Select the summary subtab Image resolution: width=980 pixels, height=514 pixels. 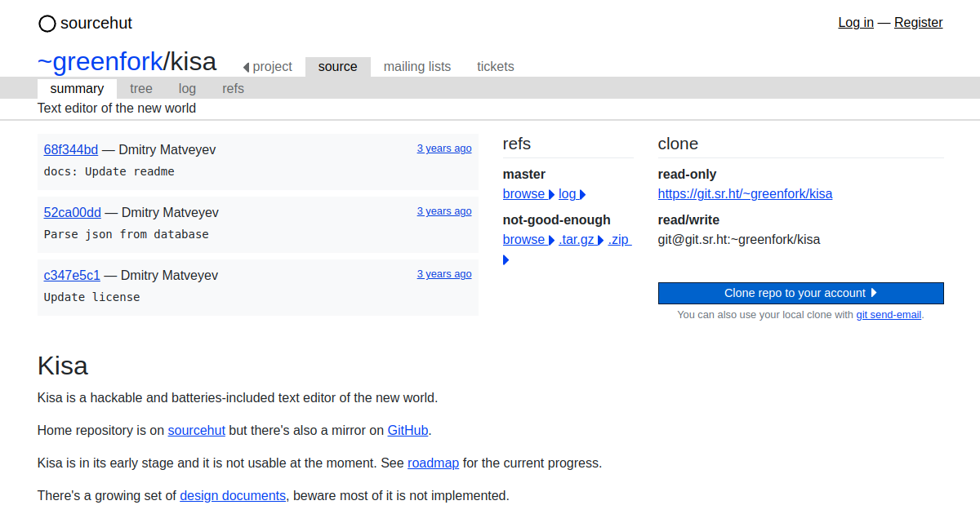[77, 88]
